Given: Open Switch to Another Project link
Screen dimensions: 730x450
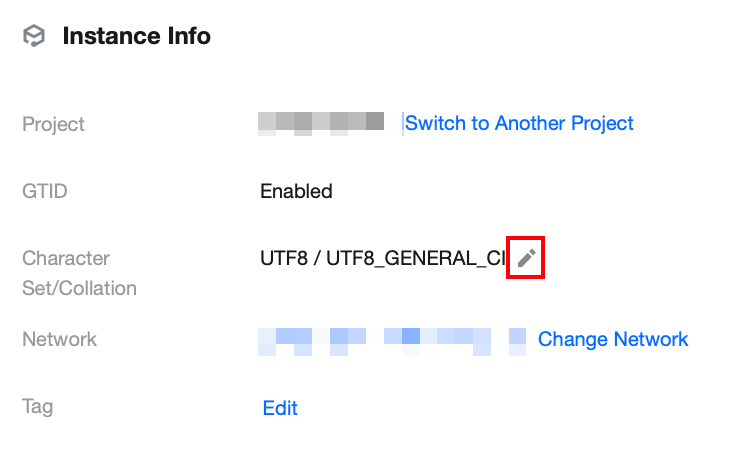Looking at the screenshot, I should (519, 123).
